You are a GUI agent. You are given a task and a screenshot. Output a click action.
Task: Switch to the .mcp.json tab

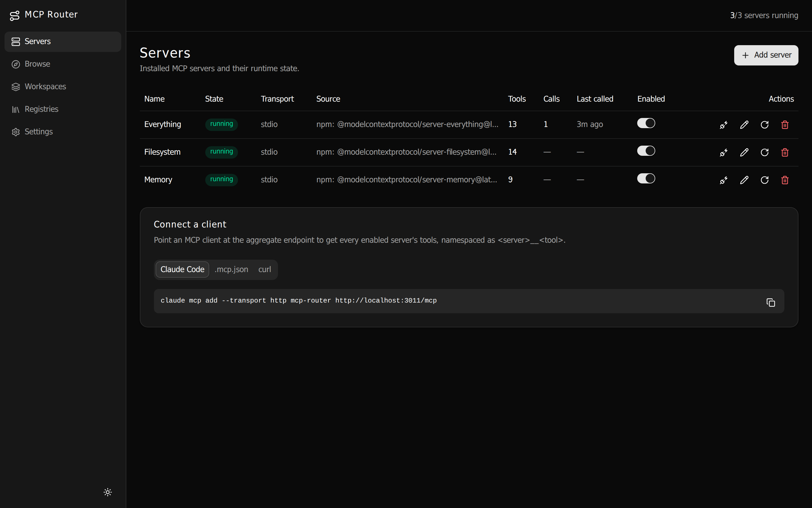pyautogui.click(x=231, y=270)
